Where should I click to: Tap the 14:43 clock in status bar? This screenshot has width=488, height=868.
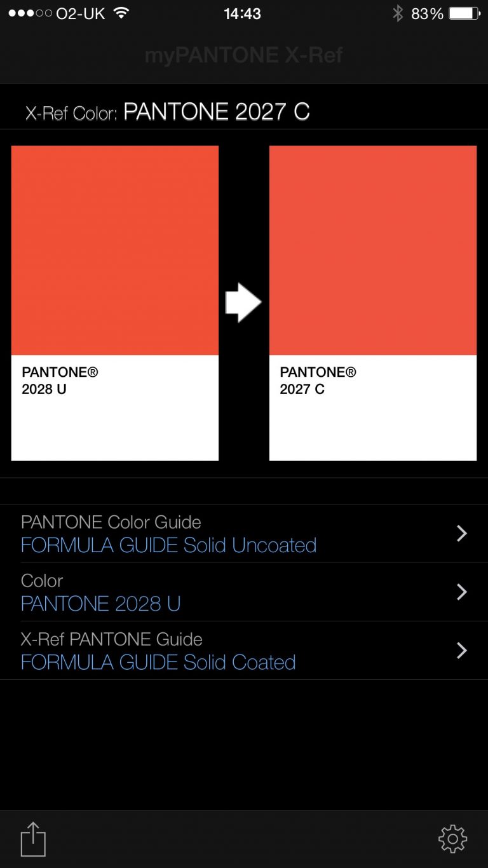pos(243,13)
